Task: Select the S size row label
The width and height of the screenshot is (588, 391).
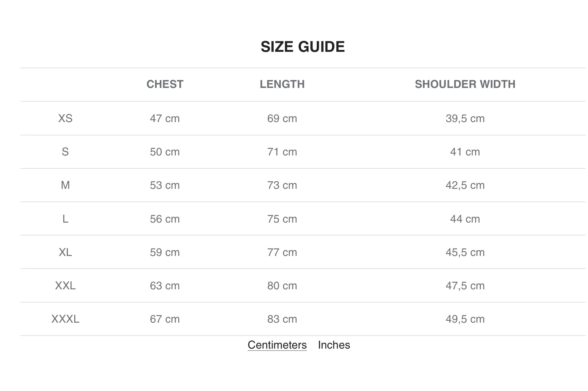Action: pos(65,152)
